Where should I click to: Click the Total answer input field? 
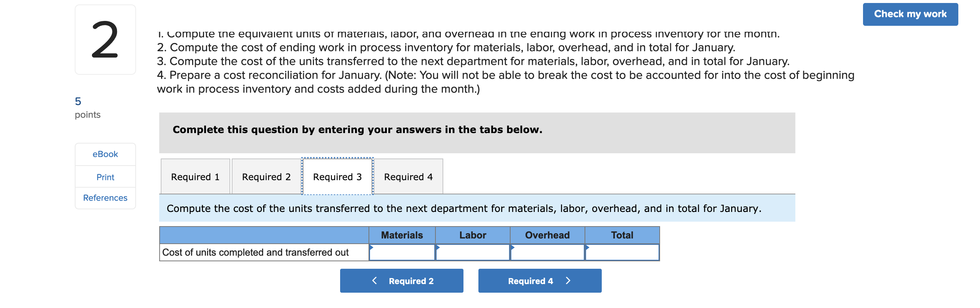(622, 252)
